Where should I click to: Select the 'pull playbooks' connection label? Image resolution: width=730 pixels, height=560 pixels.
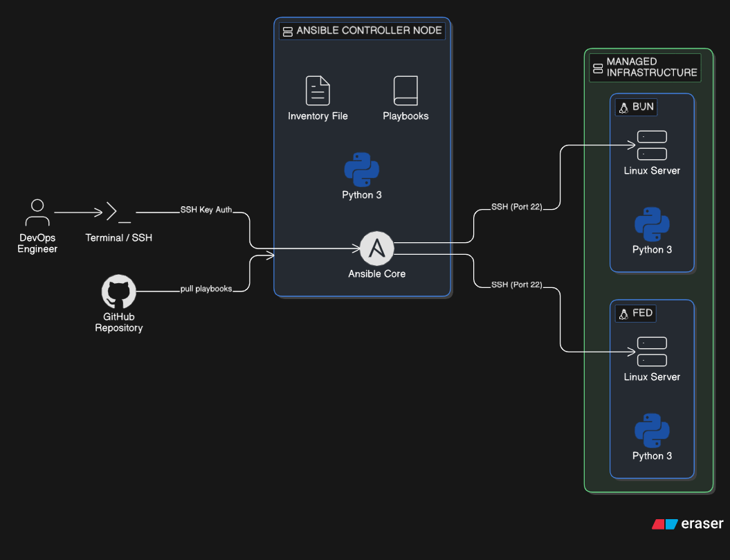206,289
